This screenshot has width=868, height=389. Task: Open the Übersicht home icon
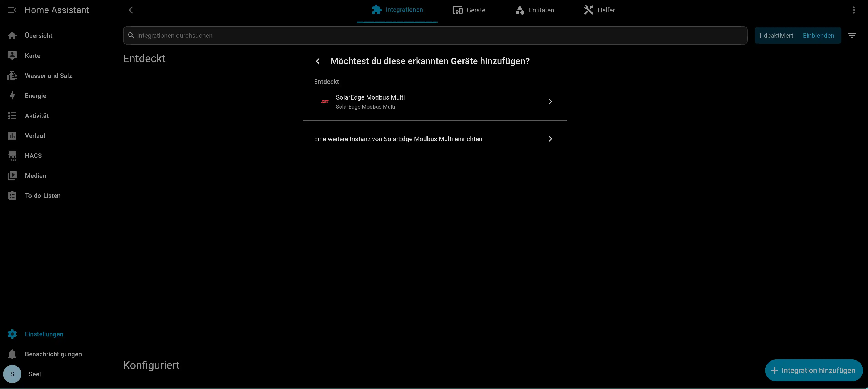(x=12, y=36)
